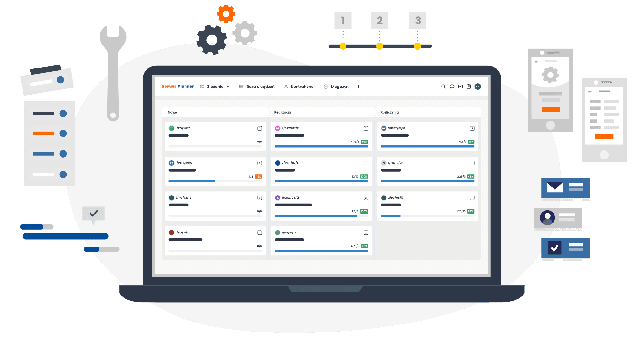Screen dimensions: 644x337
Task: Click the PS avatar on 1/INST/12/22
Action: click(x=171, y=163)
